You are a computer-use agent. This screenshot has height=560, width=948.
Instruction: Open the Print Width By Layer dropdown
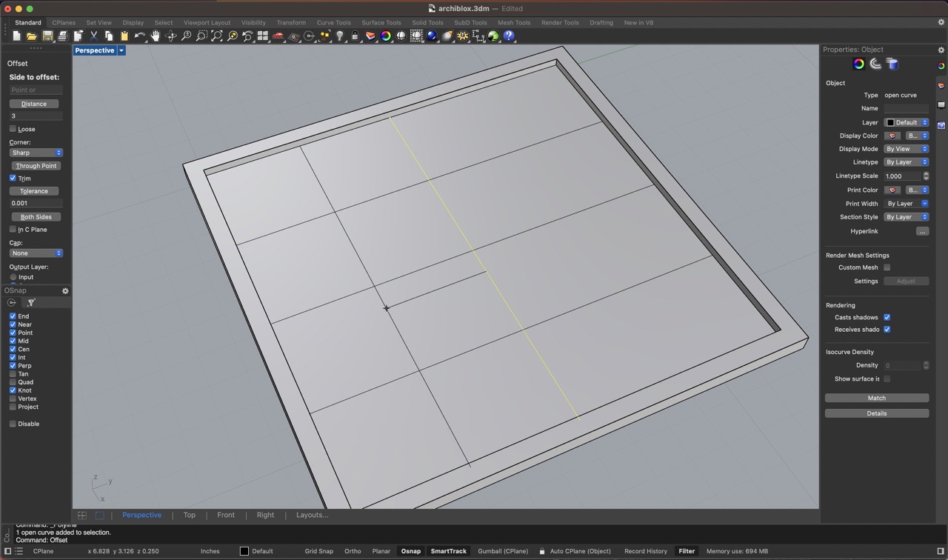pyautogui.click(x=907, y=204)
